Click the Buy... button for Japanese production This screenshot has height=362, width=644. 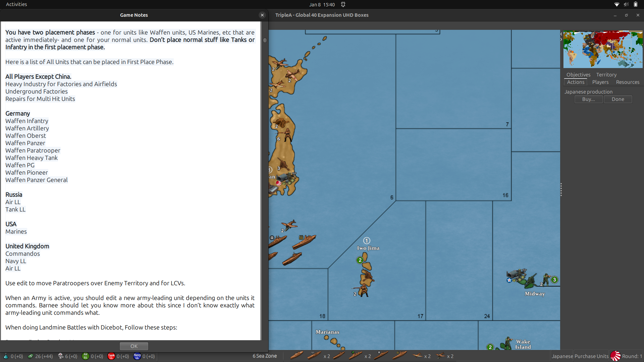point(588,99)
